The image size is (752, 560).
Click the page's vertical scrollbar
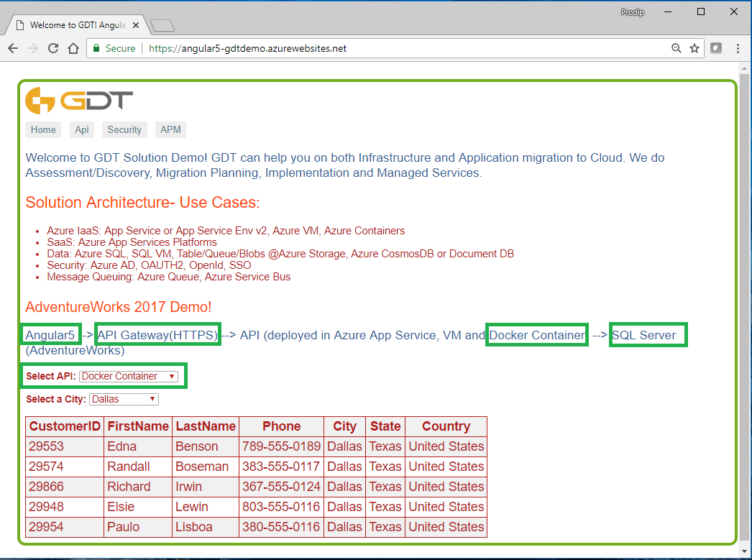[x=744, y=307]
